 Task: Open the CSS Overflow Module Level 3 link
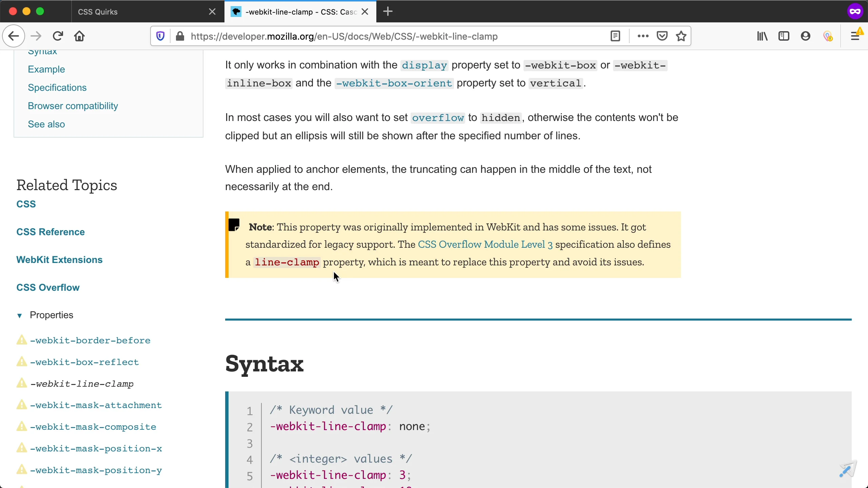485,245
